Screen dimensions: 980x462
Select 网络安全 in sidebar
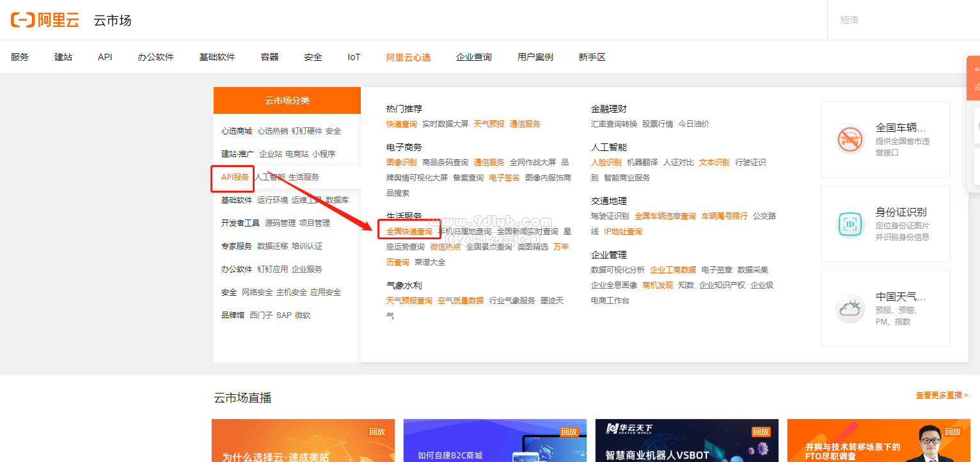point(257,292)
